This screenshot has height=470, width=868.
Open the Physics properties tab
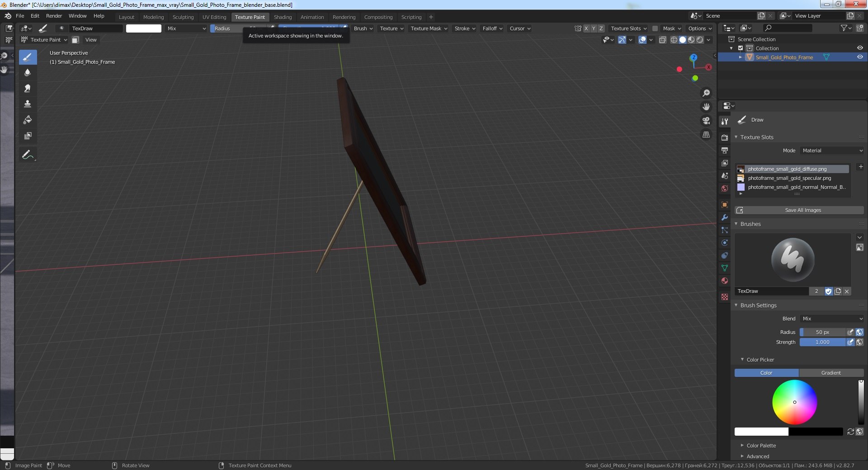725,243
